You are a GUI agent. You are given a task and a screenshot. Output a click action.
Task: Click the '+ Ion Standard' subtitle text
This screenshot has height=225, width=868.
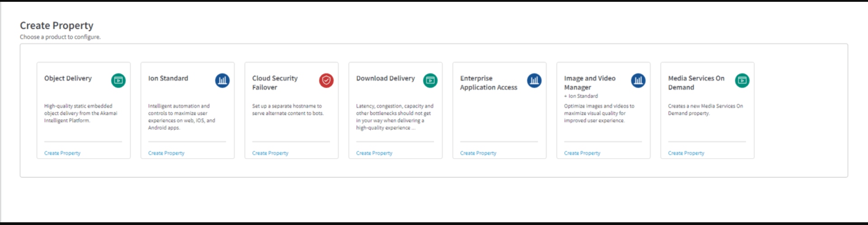pyautogui.click(x=581, y=96)
